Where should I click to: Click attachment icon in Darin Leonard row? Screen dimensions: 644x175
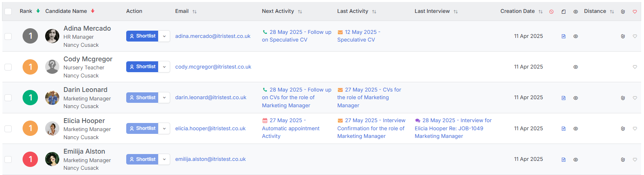623,98
